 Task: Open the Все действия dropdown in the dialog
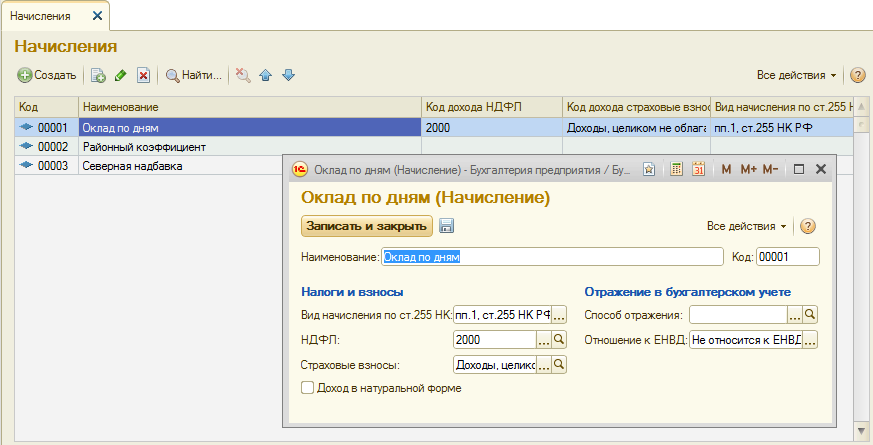(746, 226)
